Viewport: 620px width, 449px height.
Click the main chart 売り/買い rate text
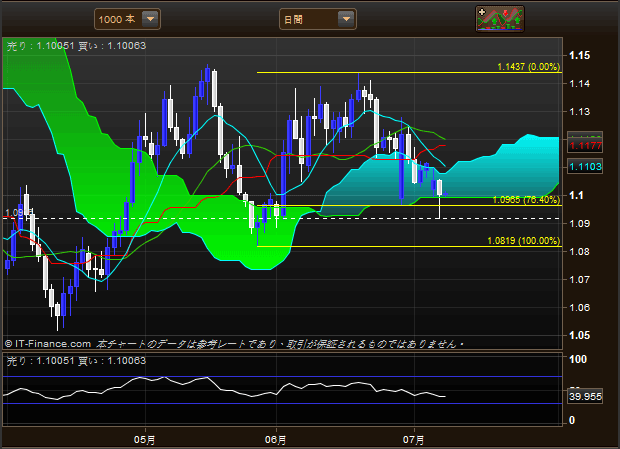[76, 46]
